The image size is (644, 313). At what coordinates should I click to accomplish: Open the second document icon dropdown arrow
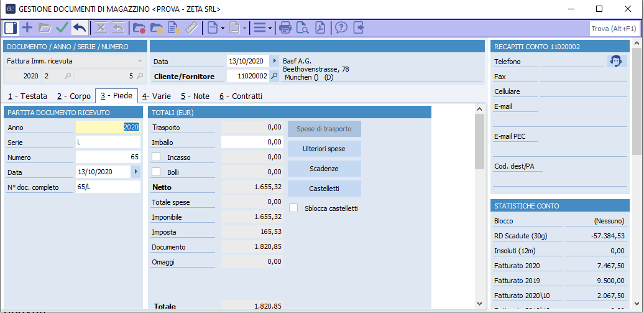tap(245, 29)
